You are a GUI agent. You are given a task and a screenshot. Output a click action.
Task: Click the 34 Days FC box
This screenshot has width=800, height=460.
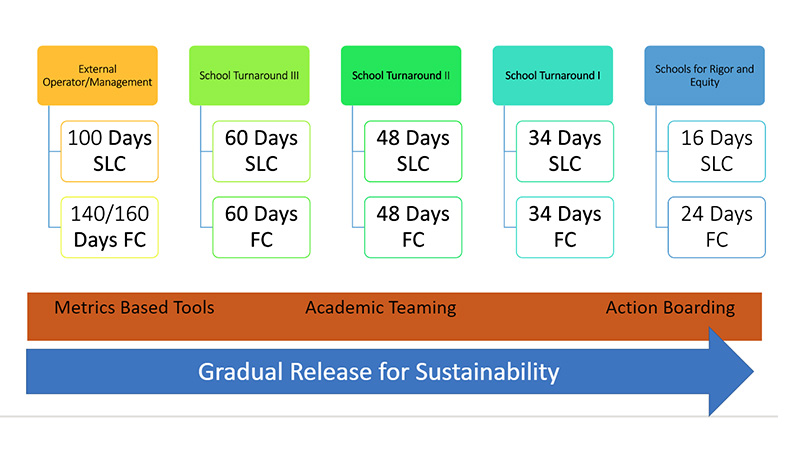(565, 227)
